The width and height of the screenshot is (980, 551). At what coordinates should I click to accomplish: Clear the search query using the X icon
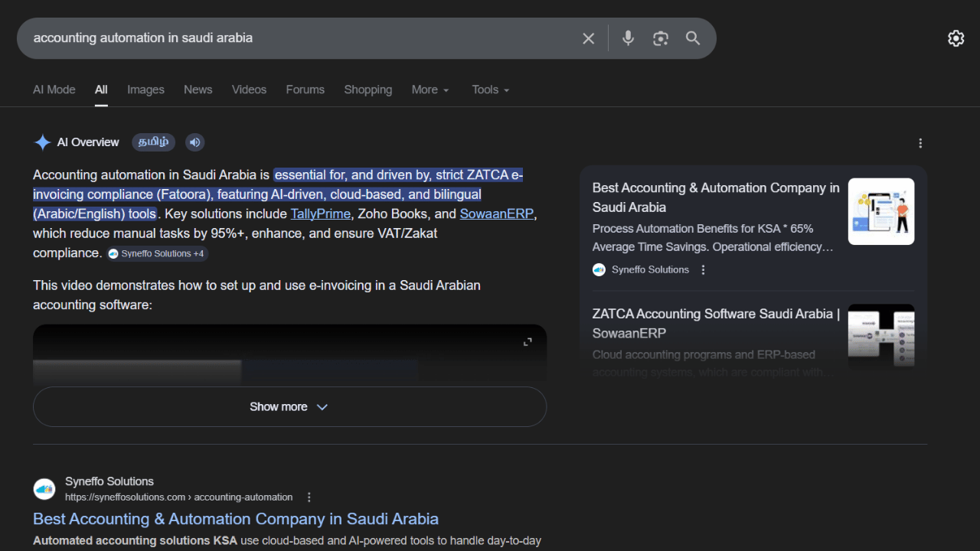coord(588,38)
